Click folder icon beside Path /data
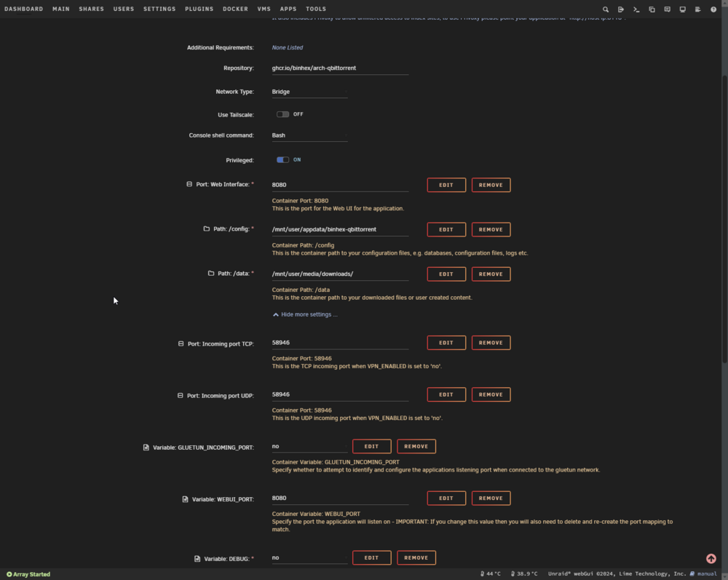 211,274
